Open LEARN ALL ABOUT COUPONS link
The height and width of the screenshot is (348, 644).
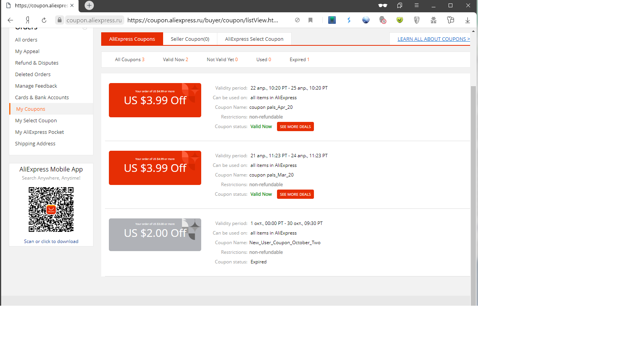tap(434, 39)
